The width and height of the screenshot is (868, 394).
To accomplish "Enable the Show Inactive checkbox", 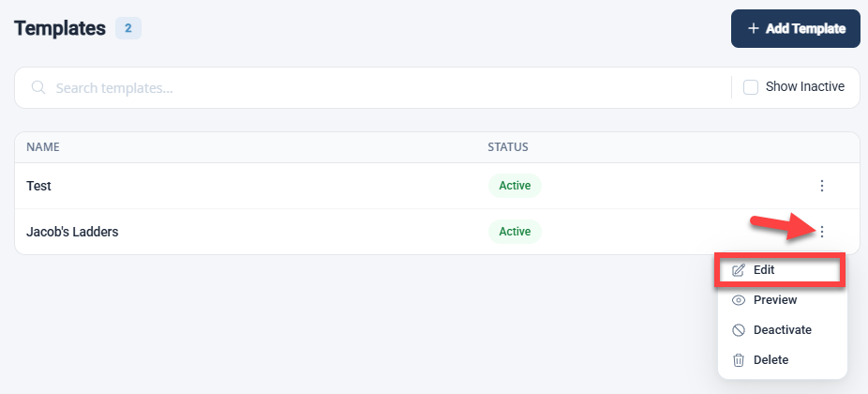I will click(x=751, y=87).
